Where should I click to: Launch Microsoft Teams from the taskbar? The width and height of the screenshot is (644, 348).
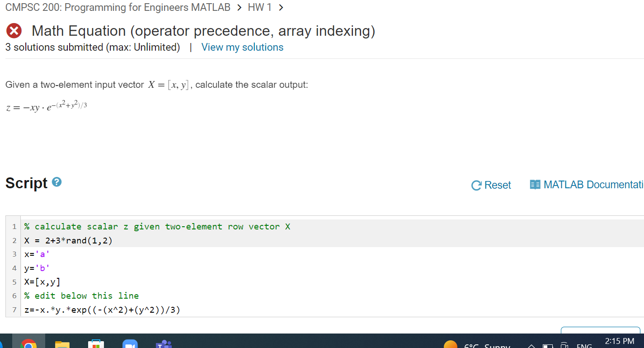163,345
